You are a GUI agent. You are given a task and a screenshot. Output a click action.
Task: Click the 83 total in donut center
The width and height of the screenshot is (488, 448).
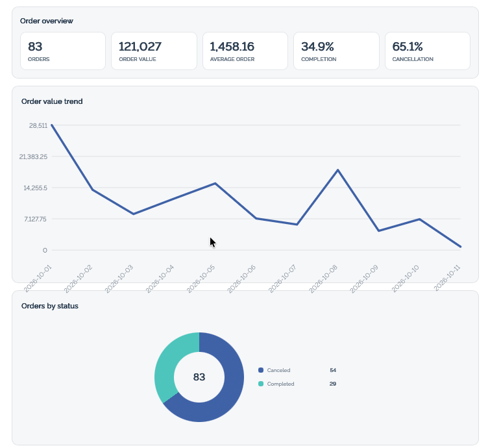[199, 377]
